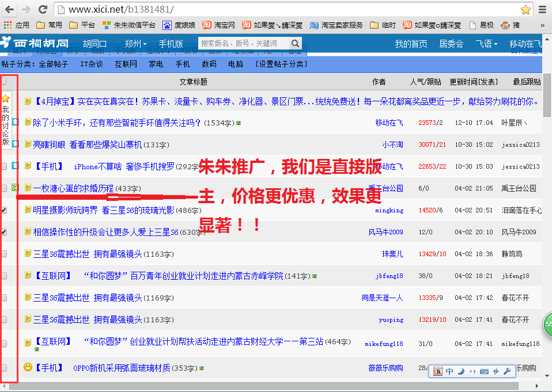552x392 pixels.
Task: Open [设置帖子分类] settings link
Action: click(x=281, y=64)
